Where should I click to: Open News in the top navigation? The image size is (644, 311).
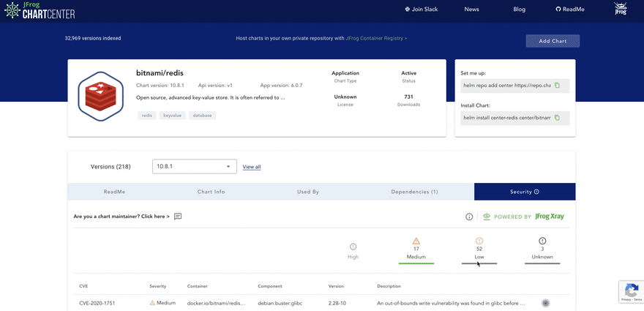[471, 10]
